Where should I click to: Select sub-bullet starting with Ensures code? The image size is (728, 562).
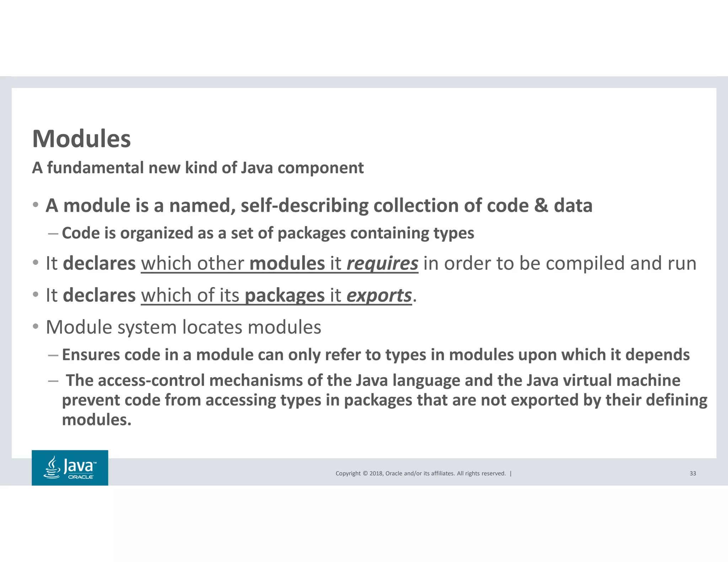click(x=376, y=355)
